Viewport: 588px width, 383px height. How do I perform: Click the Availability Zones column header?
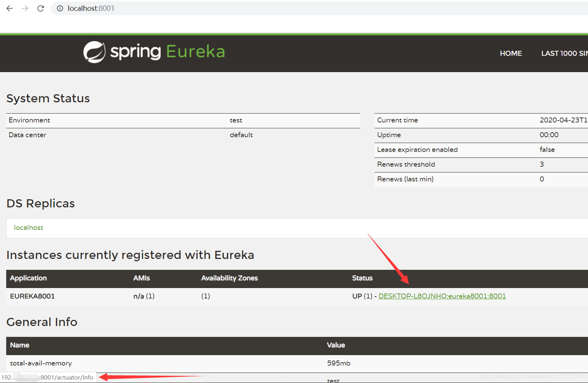[229, 278]
